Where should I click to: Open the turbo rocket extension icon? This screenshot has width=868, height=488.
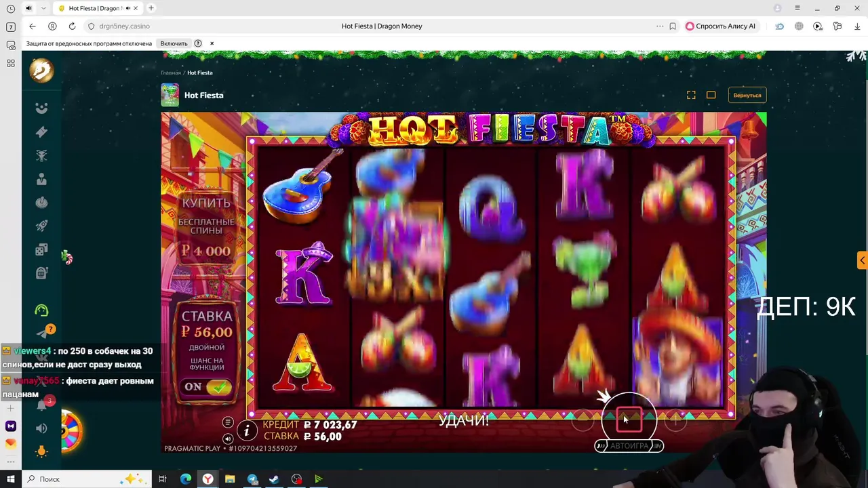(x=780, y=26)
